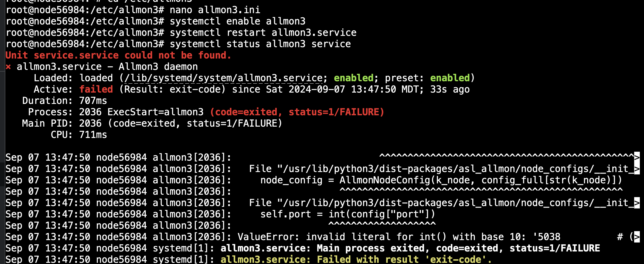The image size is (644, 264).
Task: Click the 'nano allmon3.ini' command line
Action: pyautogui.click(x=215, y=10)
